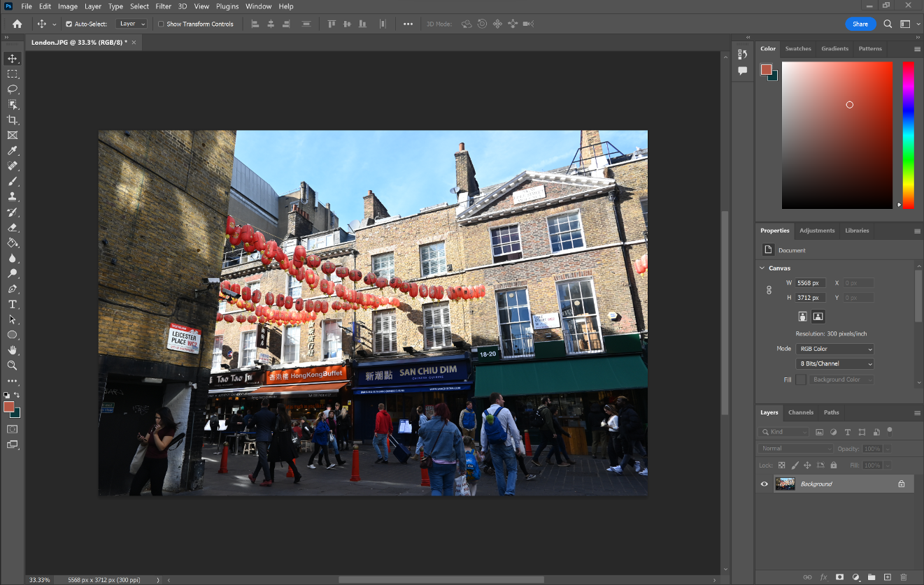Toggle the type layers filter in Layers
Image resolution: width=924 pixels, height=585 pixels.
coord(848,432)
